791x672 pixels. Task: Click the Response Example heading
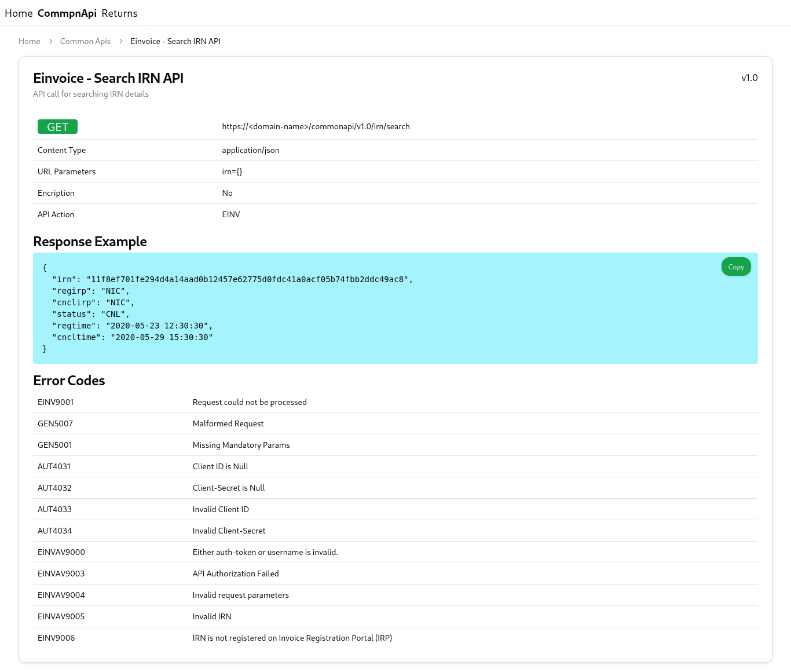tap(90, 242)
